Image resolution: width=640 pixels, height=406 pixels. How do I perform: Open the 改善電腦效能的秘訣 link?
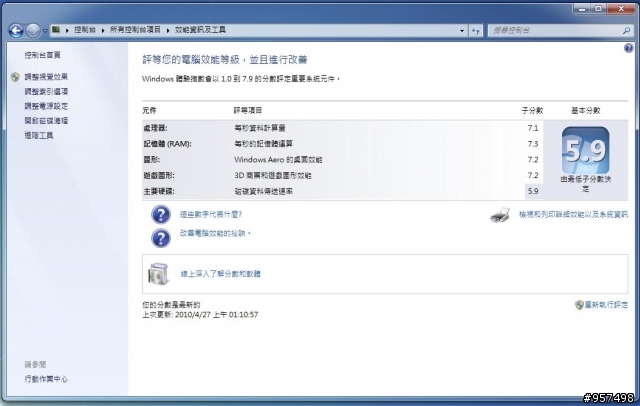pos(215,233)
